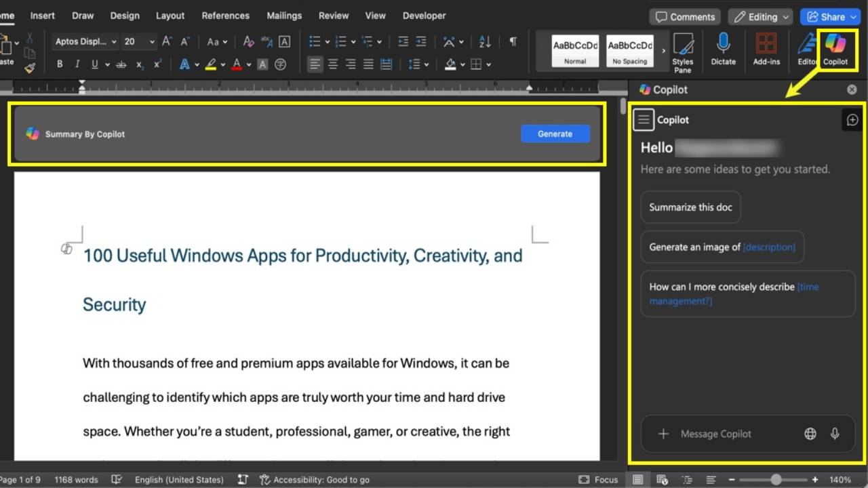
Task: Open the Editing mode dropdown
Action: pos(760,17)
